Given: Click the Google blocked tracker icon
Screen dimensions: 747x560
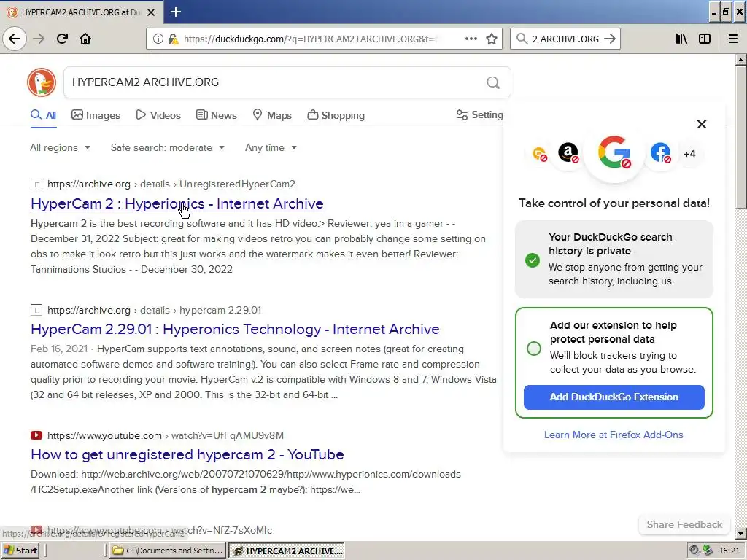Looking at the screenshot, I should [x=614, y=152].
